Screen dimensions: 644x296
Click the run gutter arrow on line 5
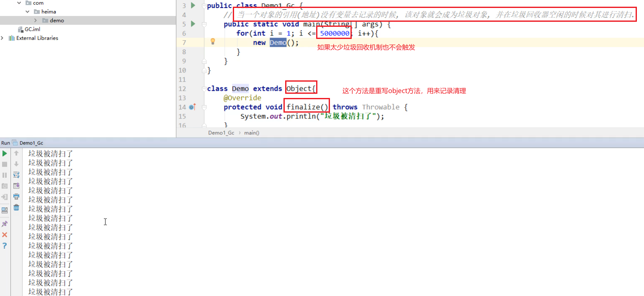point(193,24)
